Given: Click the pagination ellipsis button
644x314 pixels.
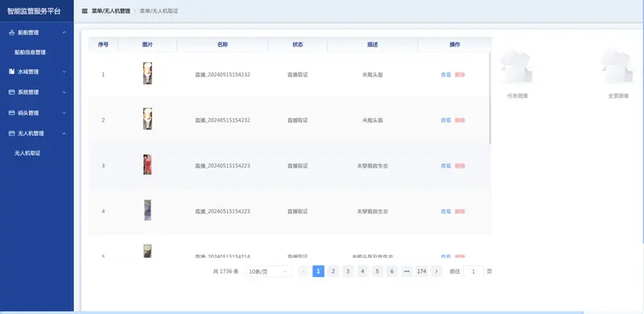Looking at the screenshot, I should [x=407, y=271].
